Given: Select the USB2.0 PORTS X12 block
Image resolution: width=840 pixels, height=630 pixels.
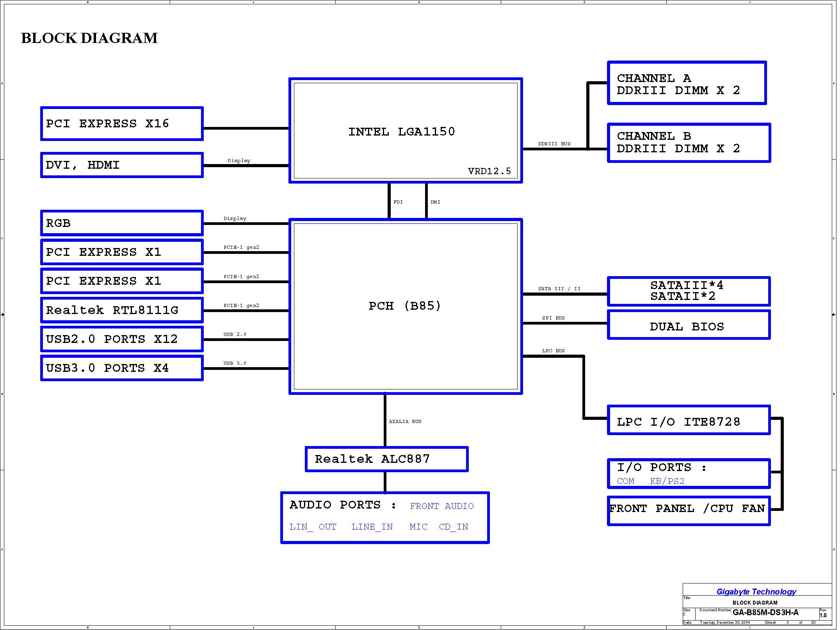Looking at the screenshot, I should (x=122, y=339).
